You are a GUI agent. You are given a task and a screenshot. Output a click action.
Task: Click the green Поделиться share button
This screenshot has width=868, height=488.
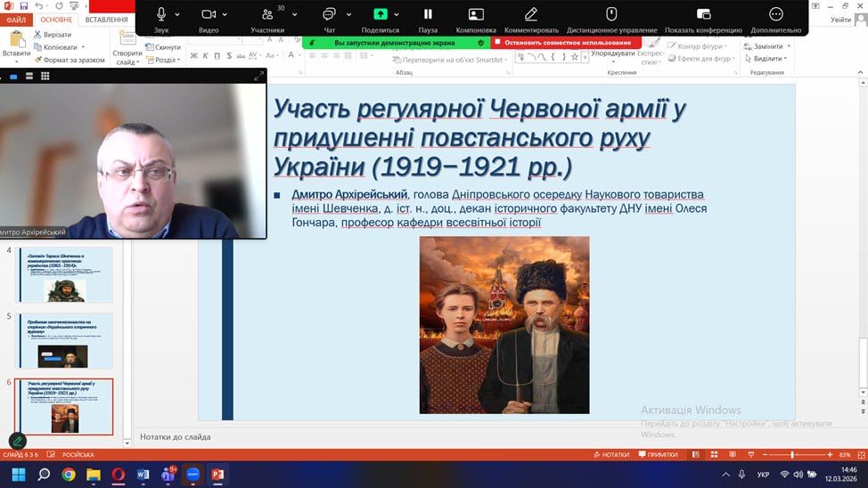(381, 14)
